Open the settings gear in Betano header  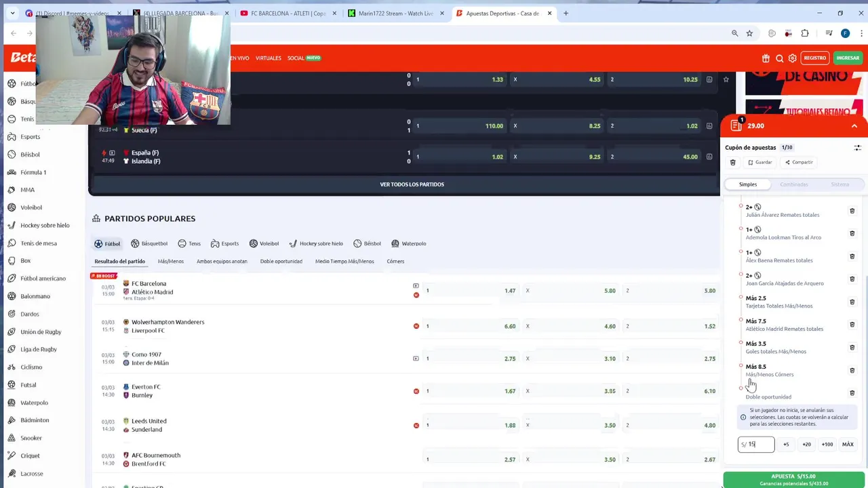pos(792,58)
